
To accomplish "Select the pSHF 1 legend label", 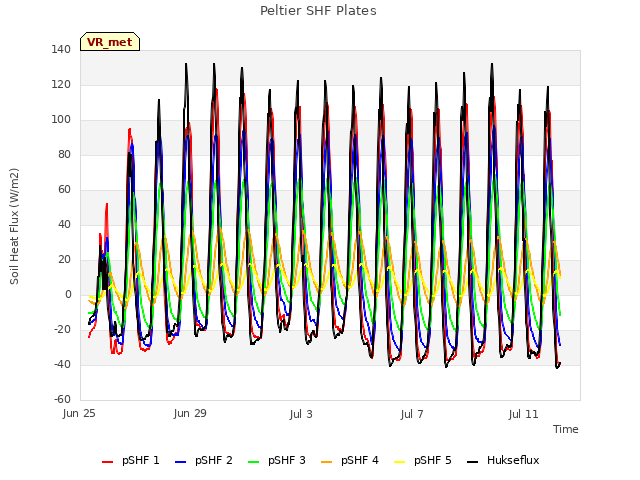I will (x=141, y=460).
